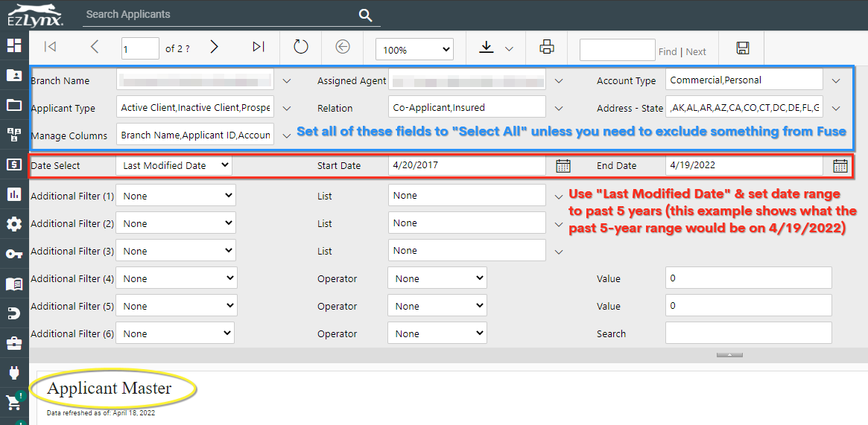Go to the next report page

[x=215, y=47]
